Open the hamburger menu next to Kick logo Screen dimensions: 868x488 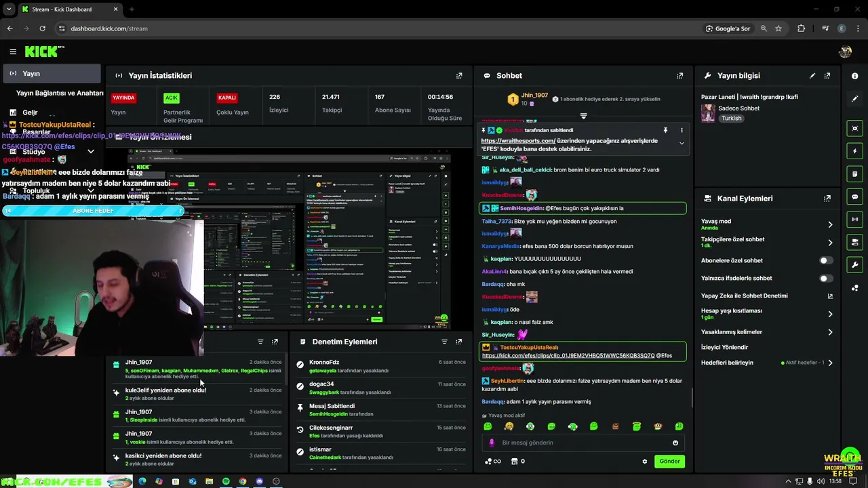click(13, 52)
